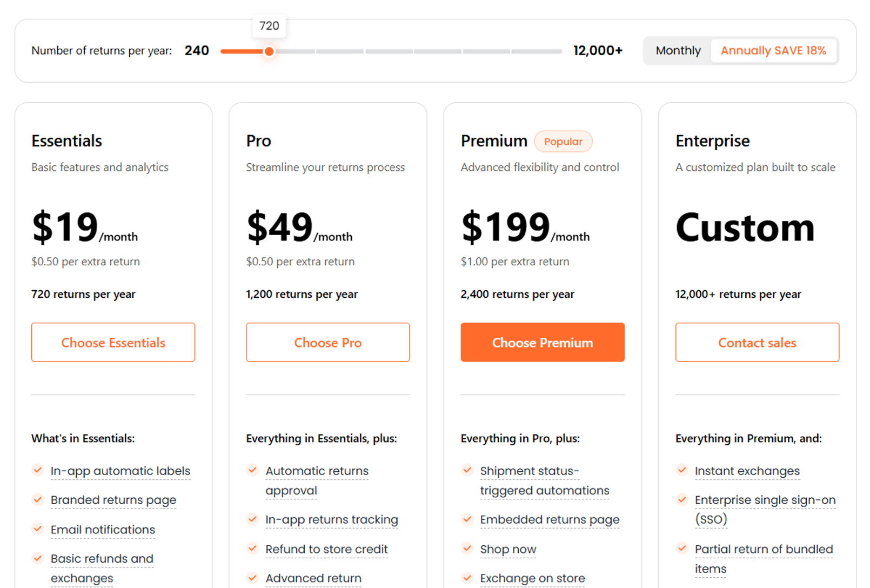Open Contact sales for Enterprise plan
Viewport: 870px width, 588px height.
click(757, 342)
